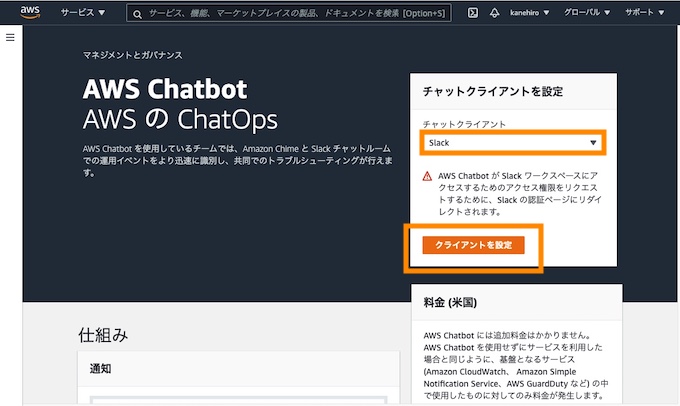This screenshot has height=406, width=680.
Task: Focus the top search input field
Action: pyautogui.click(x=288, y=13)
